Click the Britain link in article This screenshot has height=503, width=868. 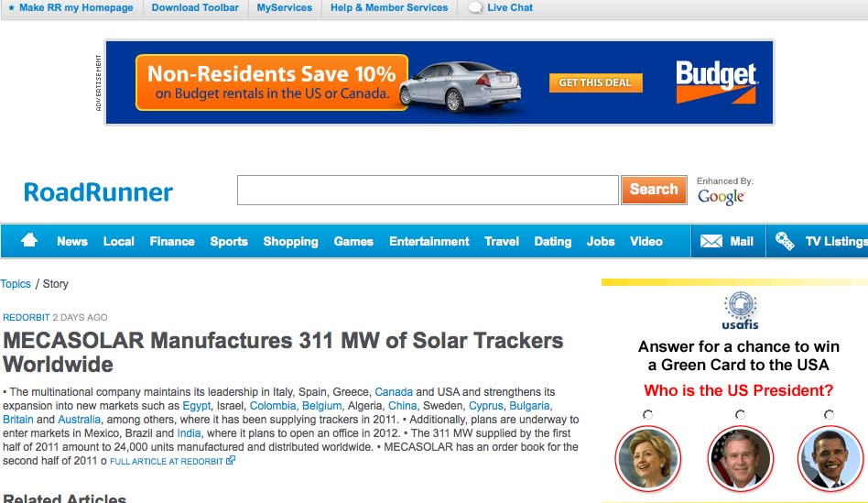pos(18,420)
